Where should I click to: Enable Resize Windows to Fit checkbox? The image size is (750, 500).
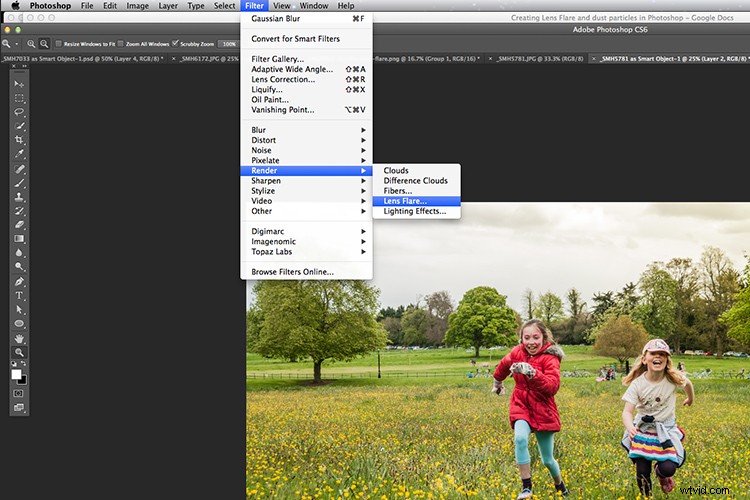(x=59, y=44)
